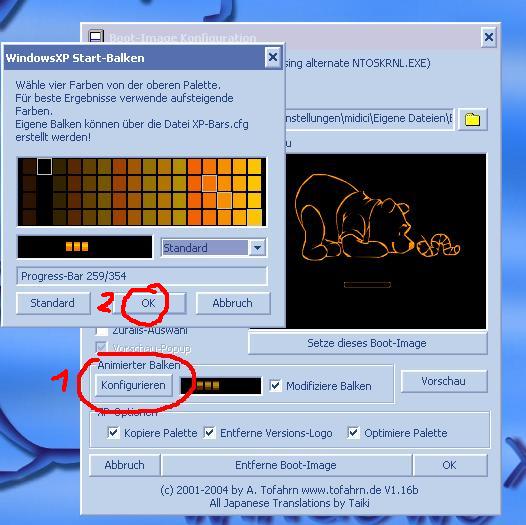Image resolution: width=526 pixels, height=525 pixels.
Task: Click the Konfigurieren button
Action: [133, 385]
